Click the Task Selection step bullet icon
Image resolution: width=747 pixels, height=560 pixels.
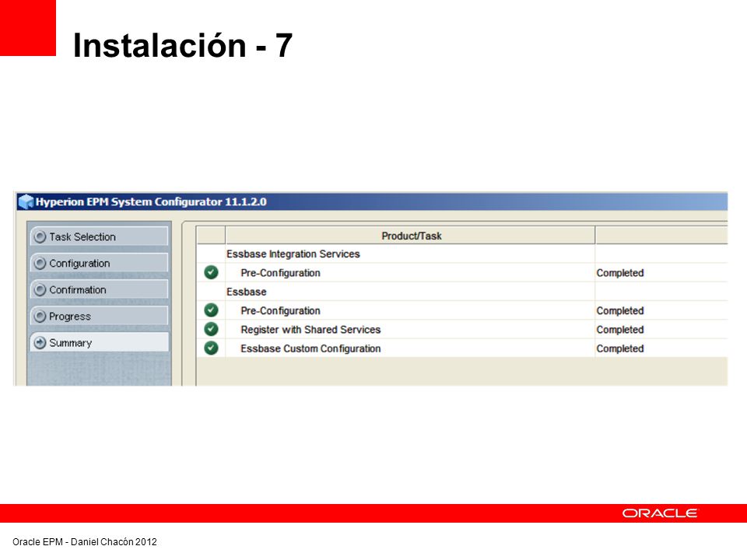(40, 236)
